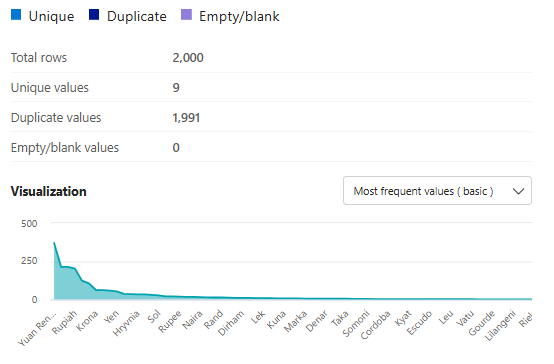Click the Duplicate legend color square

click(x=94, y=15)
